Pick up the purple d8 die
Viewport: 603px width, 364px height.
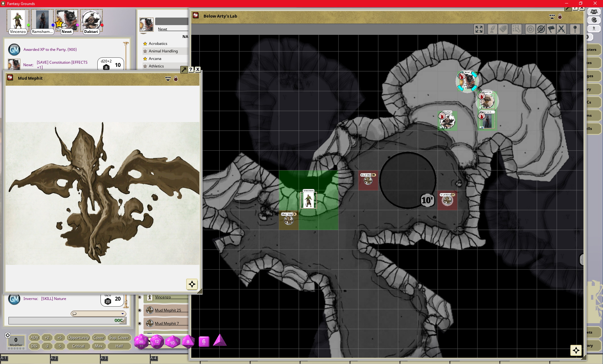(188, 341)
